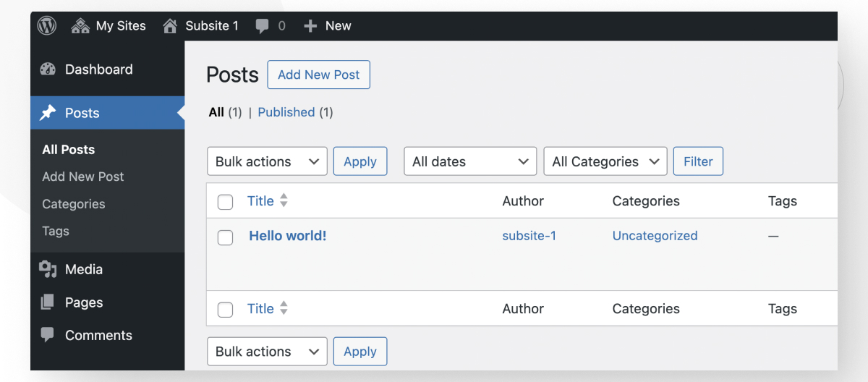The width and height of the screenshot is (868, 382).
Task: Open My Sites admin bar menu
Action: [109, 26]
